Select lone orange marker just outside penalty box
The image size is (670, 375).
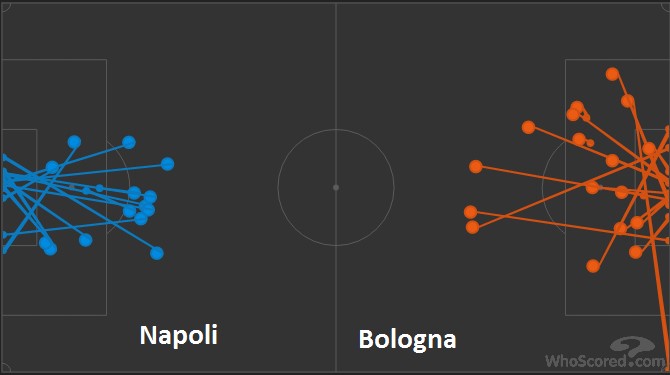tap(529, 127)
